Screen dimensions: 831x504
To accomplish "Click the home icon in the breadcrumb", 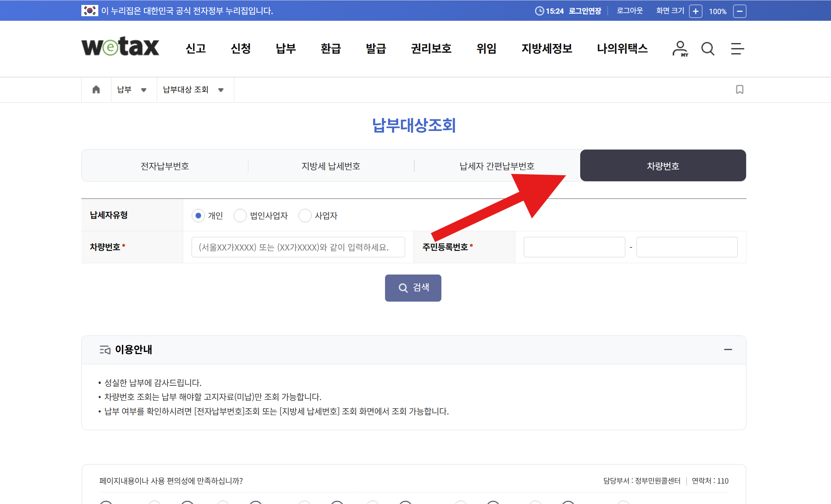I will [x=96, y=89].
